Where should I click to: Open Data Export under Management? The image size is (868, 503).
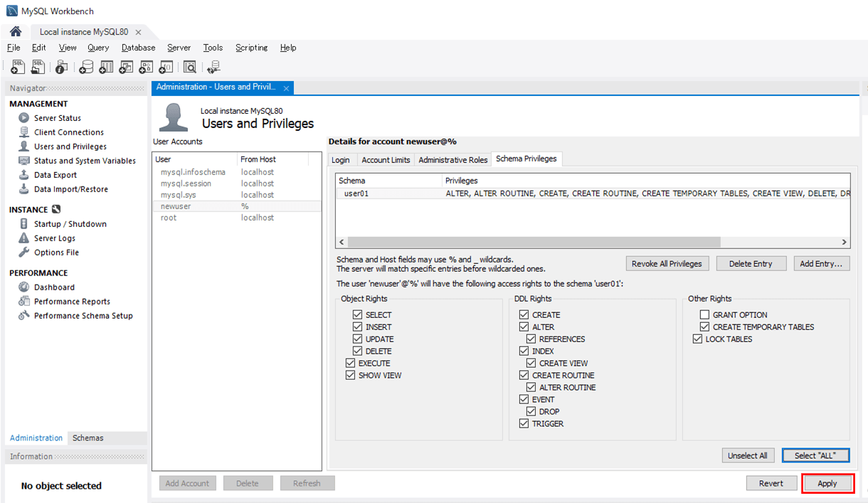point(55,175)
